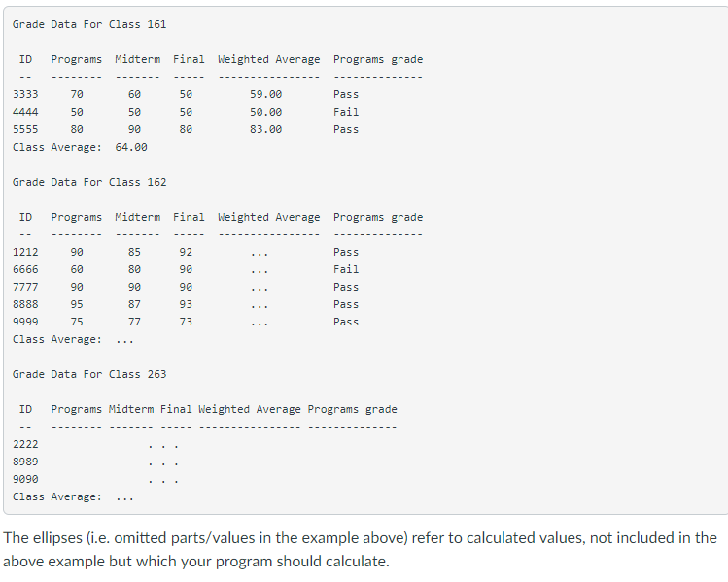The width and height of the screenshot is (728, 582).
Task: Select student ID 8888
Action: click(x=25, y=304)
